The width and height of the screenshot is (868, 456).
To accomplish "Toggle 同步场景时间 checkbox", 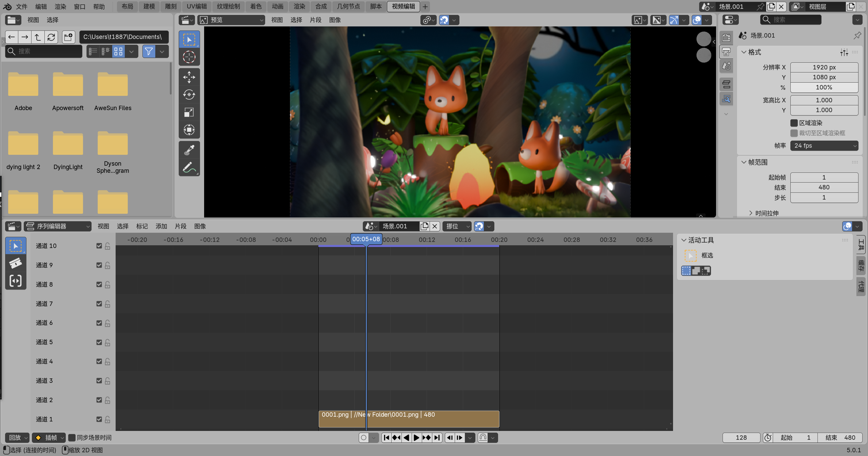I will coord(72,438).
